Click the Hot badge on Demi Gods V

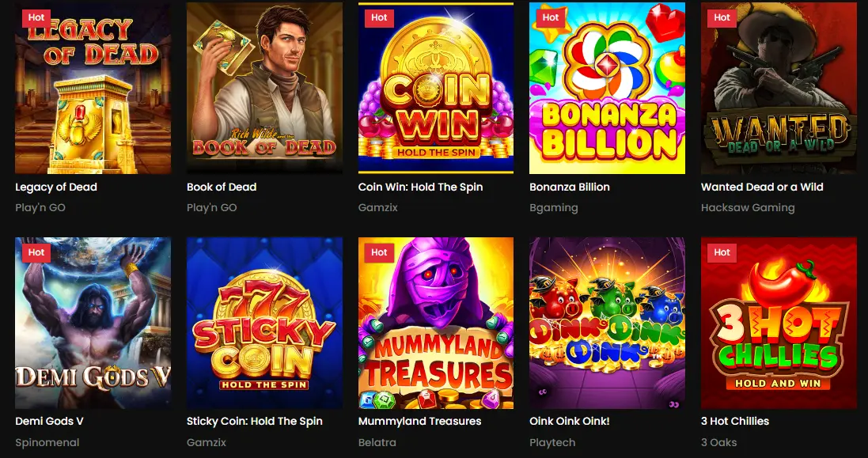pos(35,252)
